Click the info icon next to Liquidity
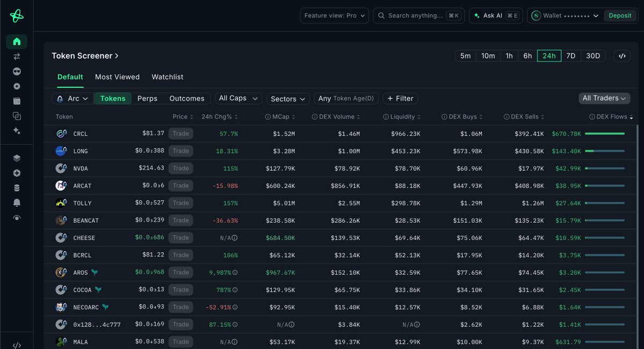Image resolution: width=644 pixels, height=349 pixels. 386,117
